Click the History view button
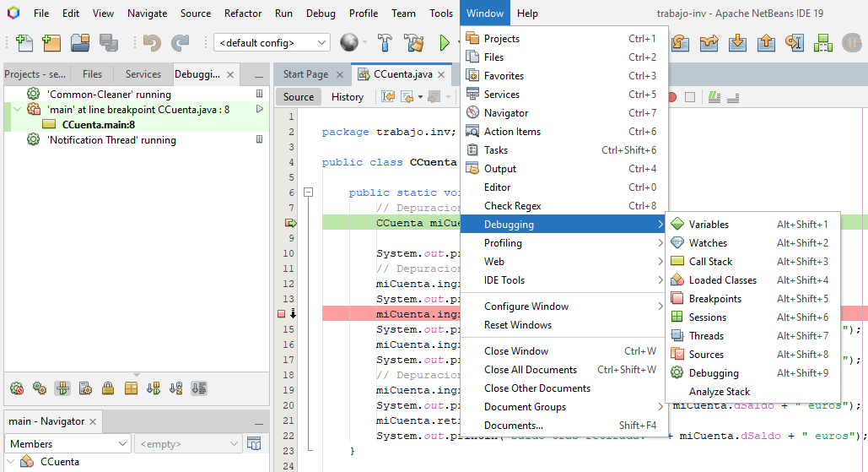The image size is (868, 472). click(x=347, y=97)
